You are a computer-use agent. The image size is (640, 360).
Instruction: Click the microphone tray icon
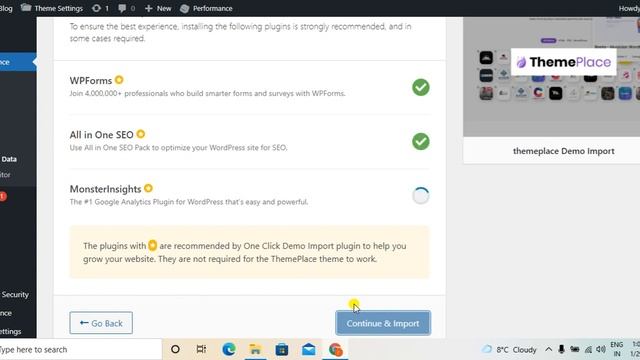pyautogui.click(x=562, y=349)
